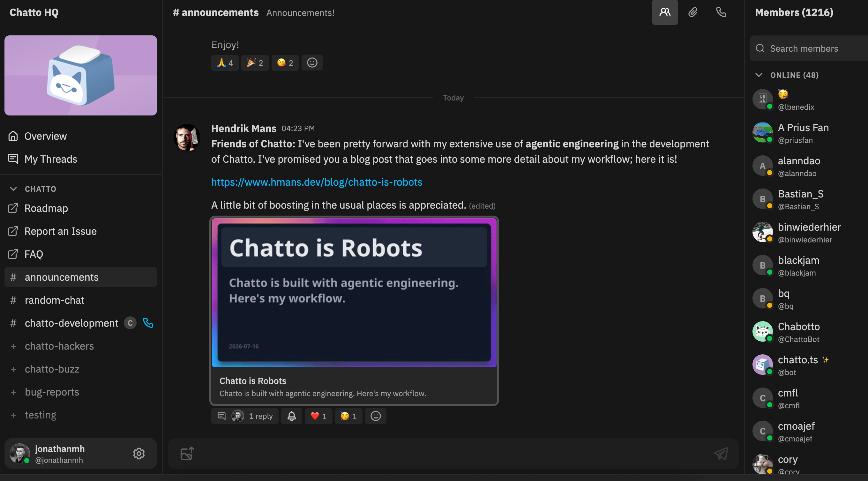Click the Chatto is Robots preview title
The height and width of the screenshot is (481, 868).
(253, 381)
